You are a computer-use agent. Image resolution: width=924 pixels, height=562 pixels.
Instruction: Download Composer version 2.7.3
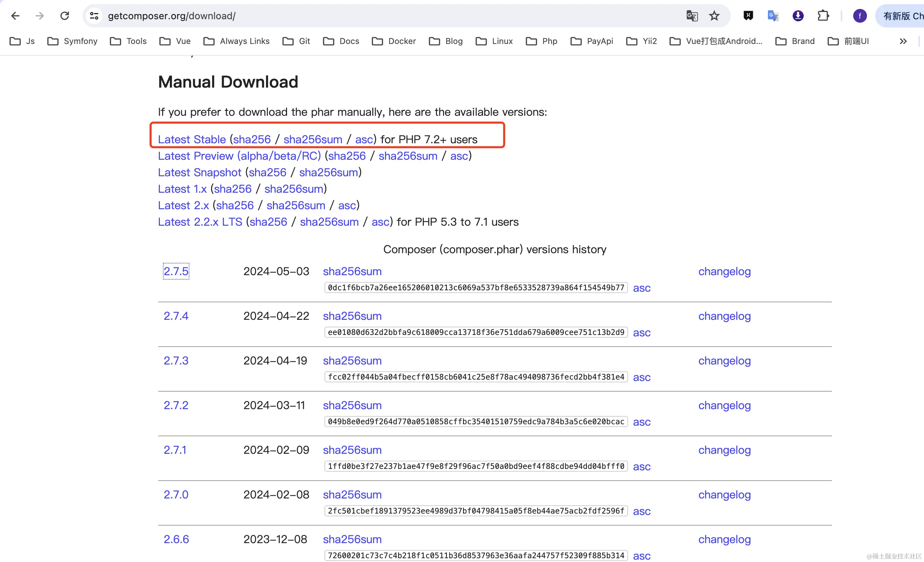coord(176,360)
